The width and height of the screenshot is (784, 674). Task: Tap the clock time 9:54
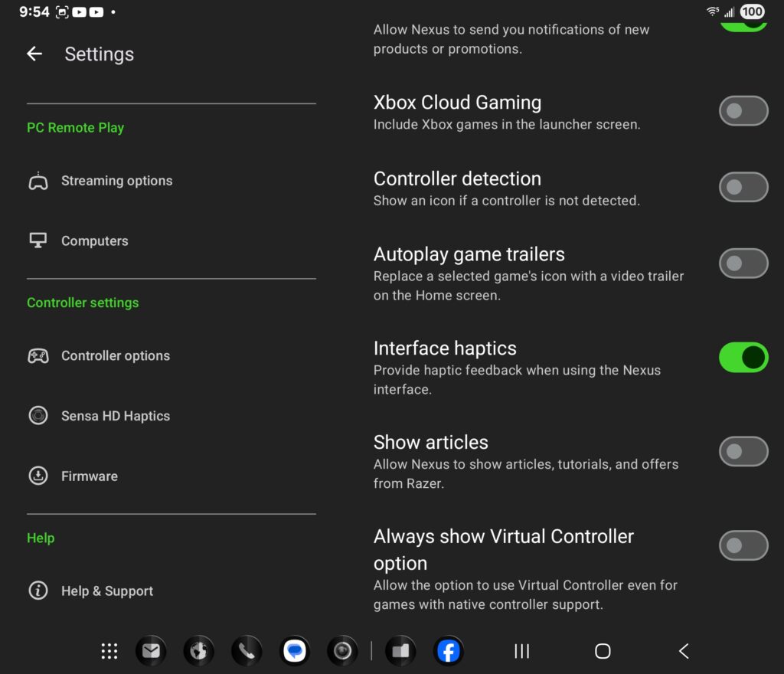(34, 11)
